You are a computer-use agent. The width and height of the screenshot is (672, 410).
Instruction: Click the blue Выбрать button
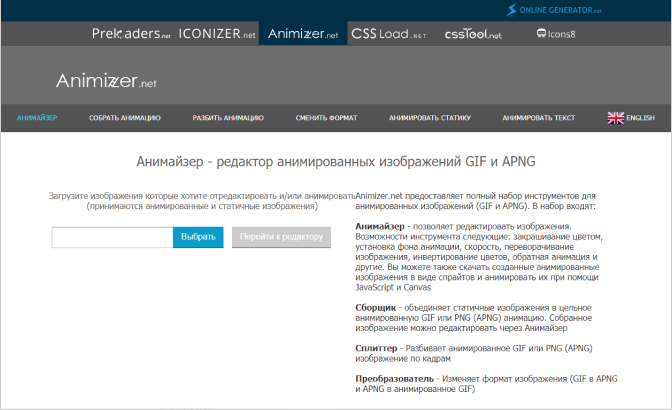tap(198, 237)
